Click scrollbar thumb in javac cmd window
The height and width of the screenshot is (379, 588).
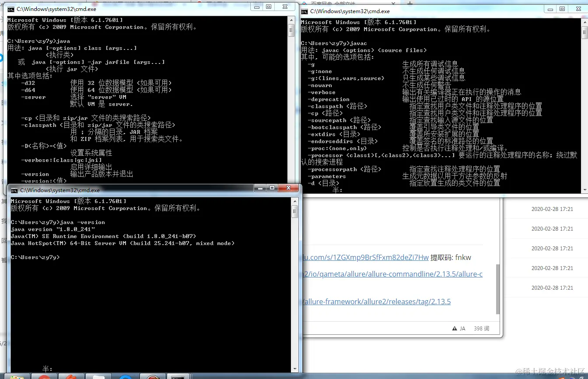click(584, 32)
